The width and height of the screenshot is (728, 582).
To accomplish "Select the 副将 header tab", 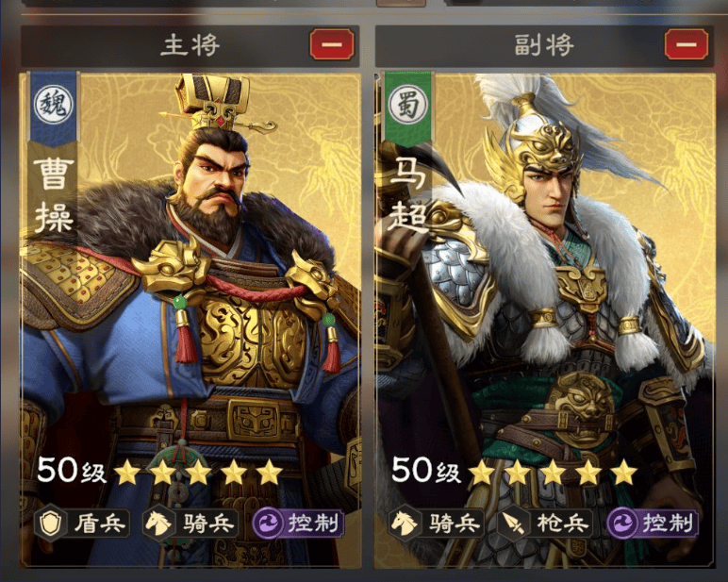I will point(544,45).
